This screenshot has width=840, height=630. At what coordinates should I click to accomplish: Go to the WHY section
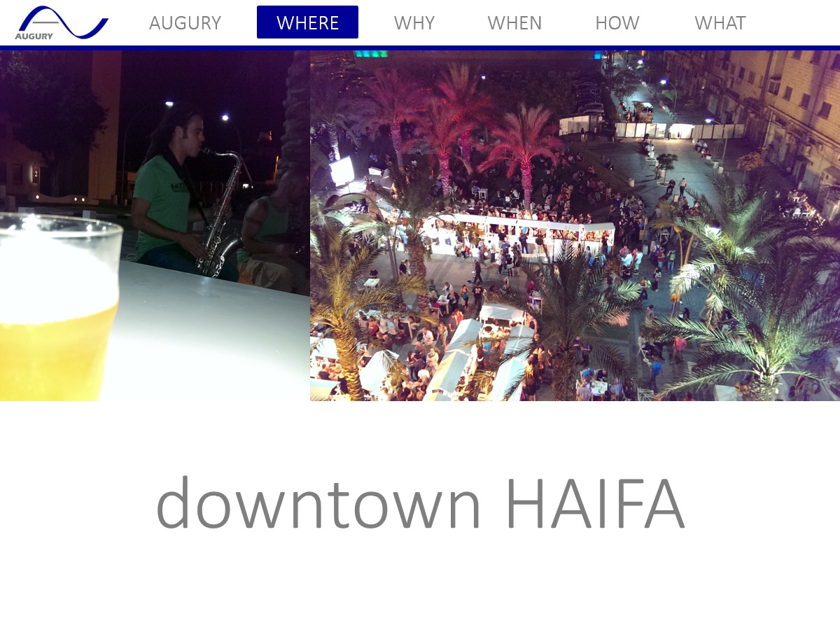pos(414,22)
